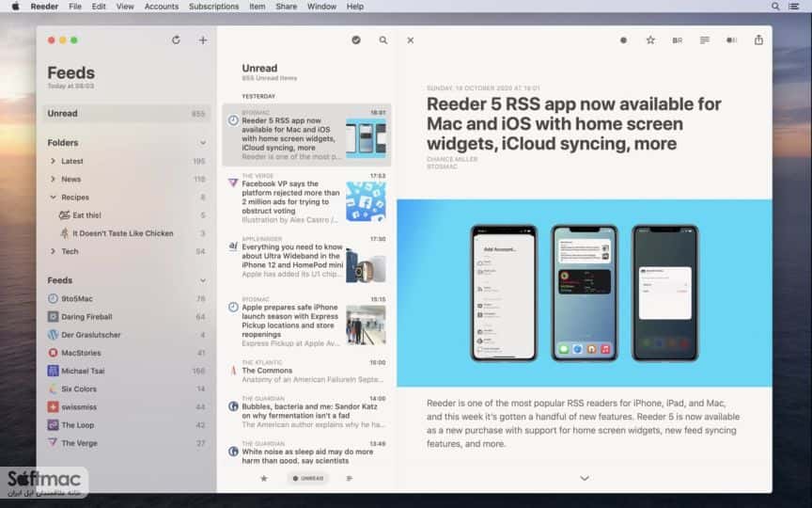This screenshot has width=812, height=508.
Task: Star the current article
Action: coord(650,40)
